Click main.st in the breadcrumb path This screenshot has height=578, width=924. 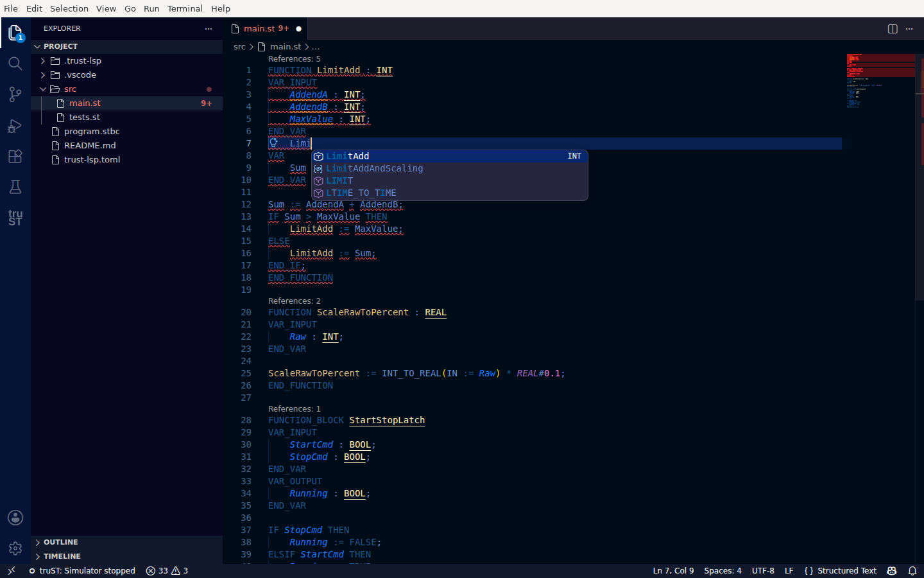tap(285, 47)
